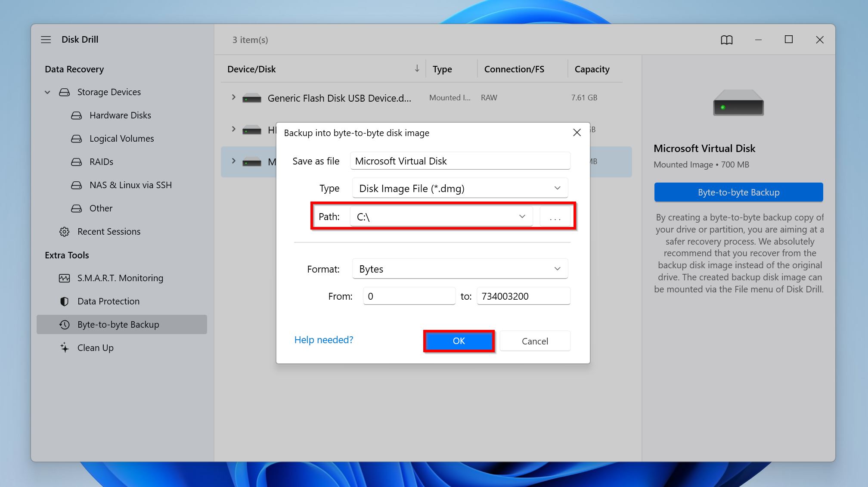Click OK to confirm backup settings
The height and width of the screenshot is (487, 868).
[459, 341]
